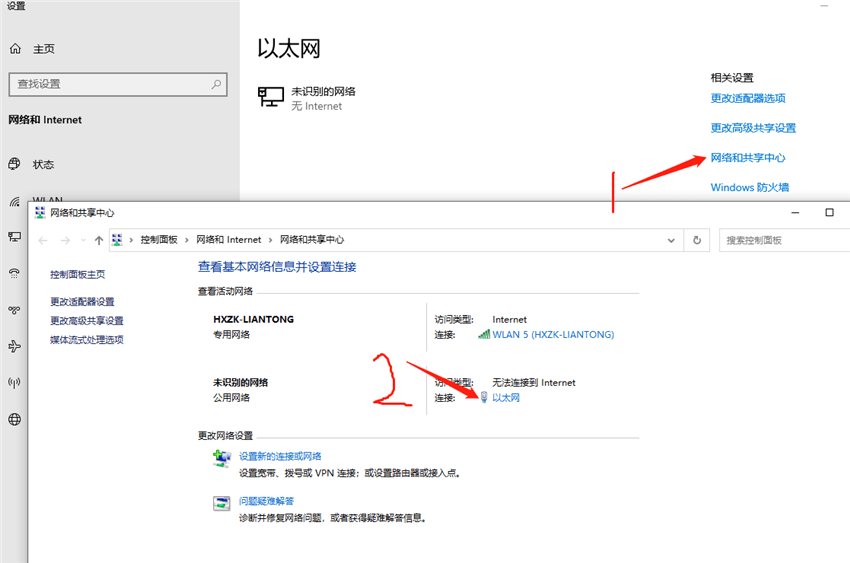
Task: Expand the chevron after 网络和 Internet breadcrumb
Action: click(x=270, y=240)
